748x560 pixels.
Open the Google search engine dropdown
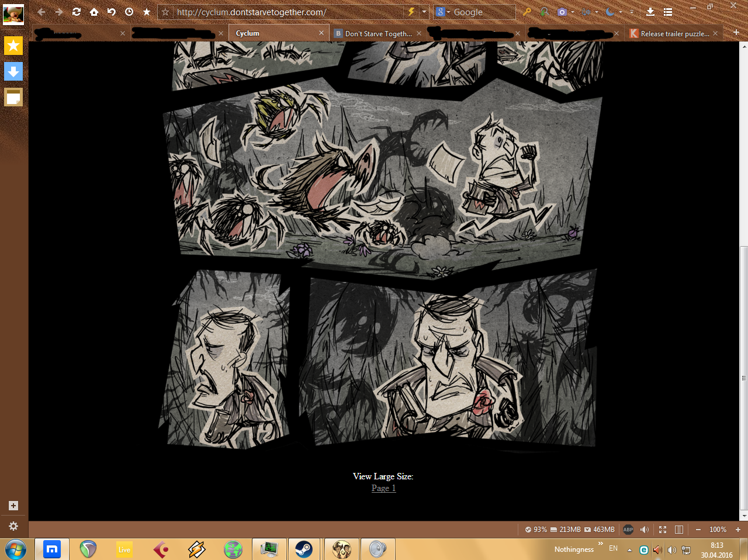pos(442,12)
